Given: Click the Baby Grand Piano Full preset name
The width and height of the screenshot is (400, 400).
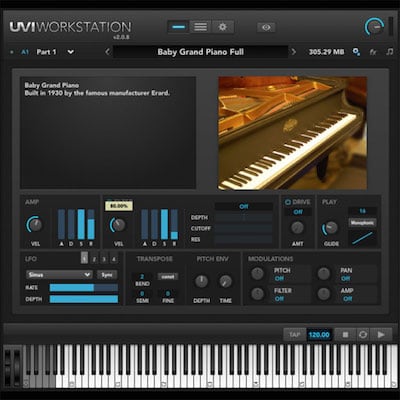Looking at the screenshot, I should tap(200, 52).
